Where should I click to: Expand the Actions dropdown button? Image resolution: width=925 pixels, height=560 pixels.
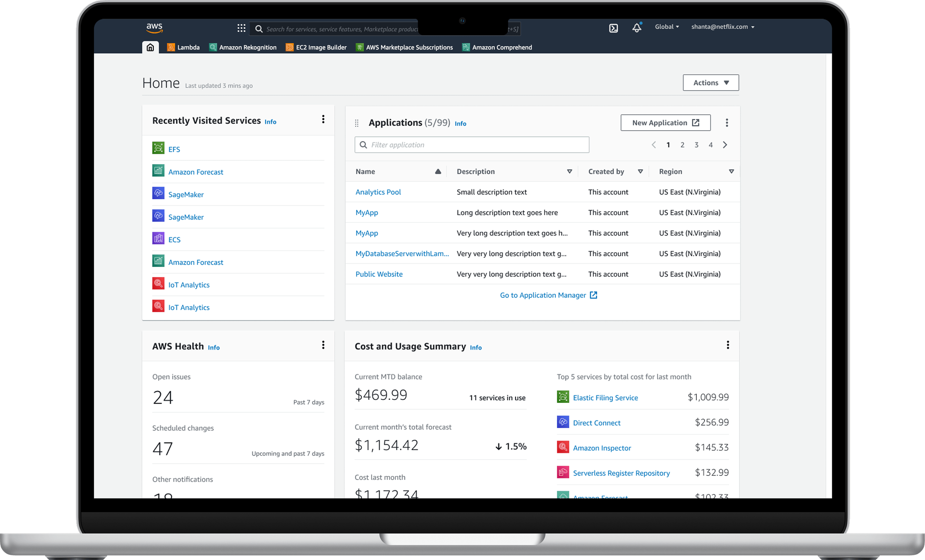point(711,83)
